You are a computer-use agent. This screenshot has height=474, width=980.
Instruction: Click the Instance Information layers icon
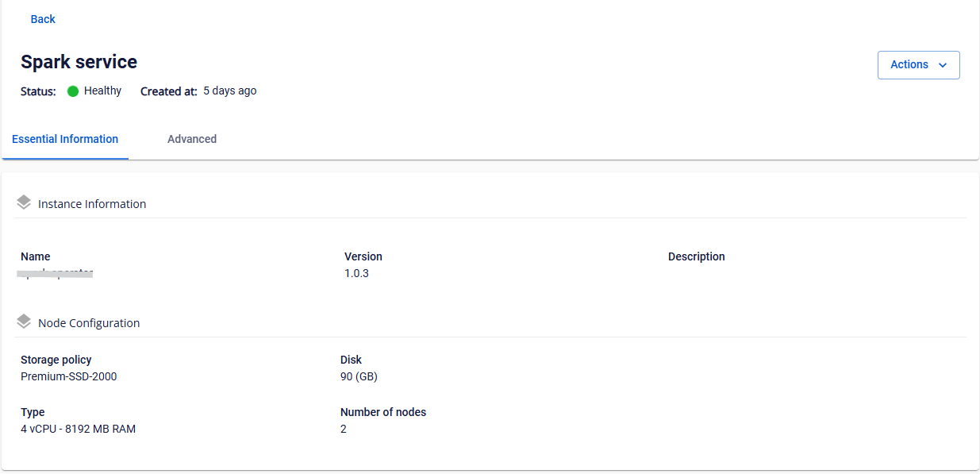[x=24, y=203]
